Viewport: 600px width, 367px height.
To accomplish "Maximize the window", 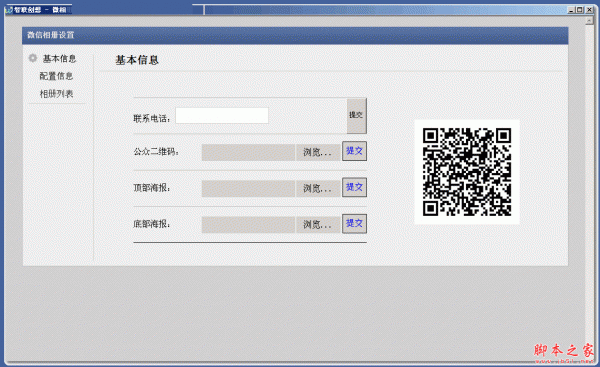I will 580,10.
